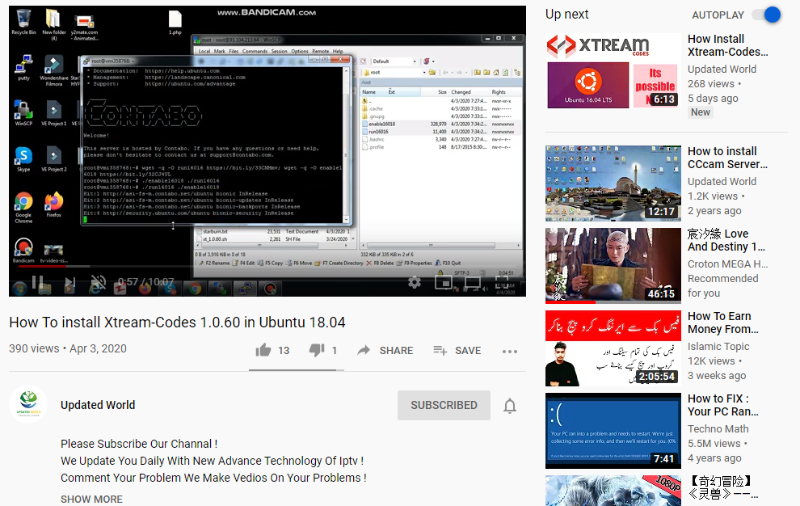The width and height of the screenshot is (800, 506).
Task: Skip to the next video
Action: tap(67, 283)
